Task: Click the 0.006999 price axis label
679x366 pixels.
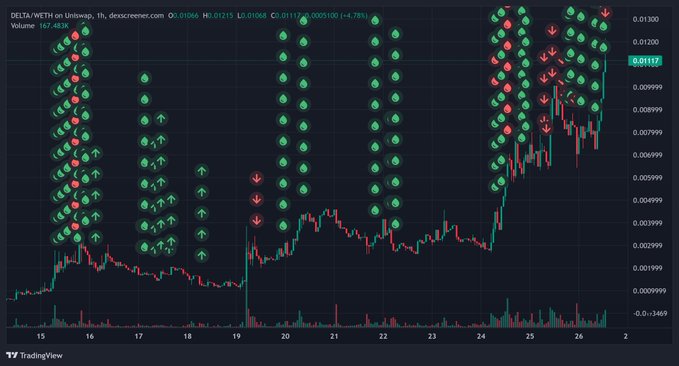Action: (647, 155)
